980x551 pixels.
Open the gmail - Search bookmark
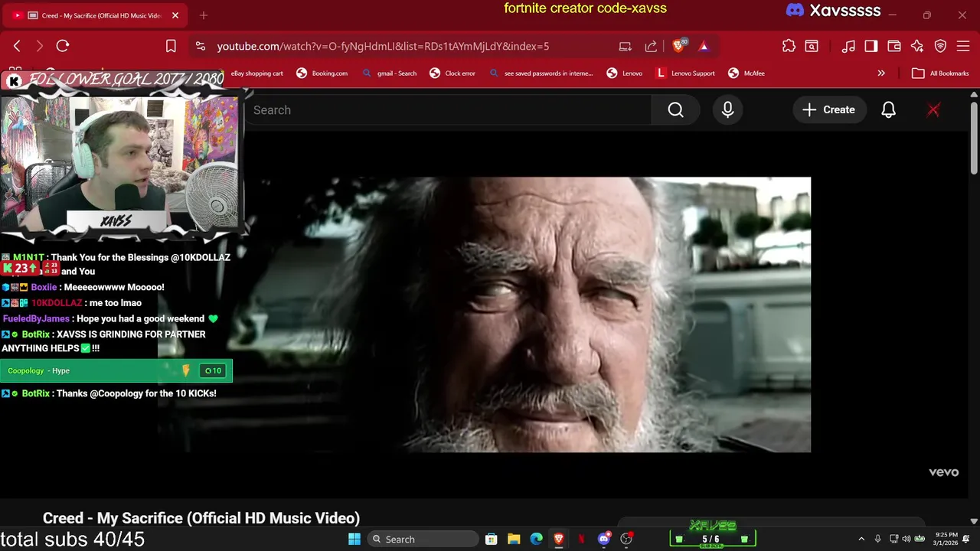click(x=390, y=73)
